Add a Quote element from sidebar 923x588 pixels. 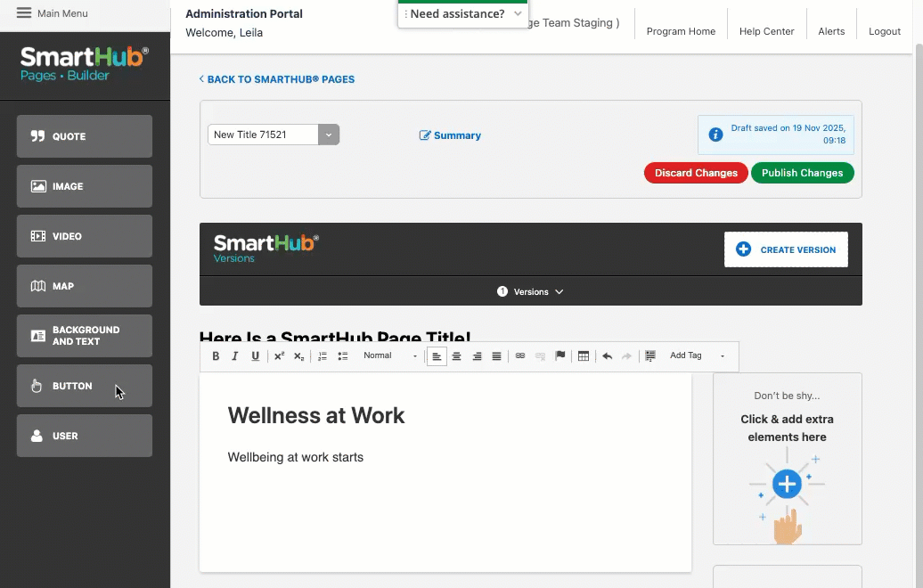click(85, 136)
